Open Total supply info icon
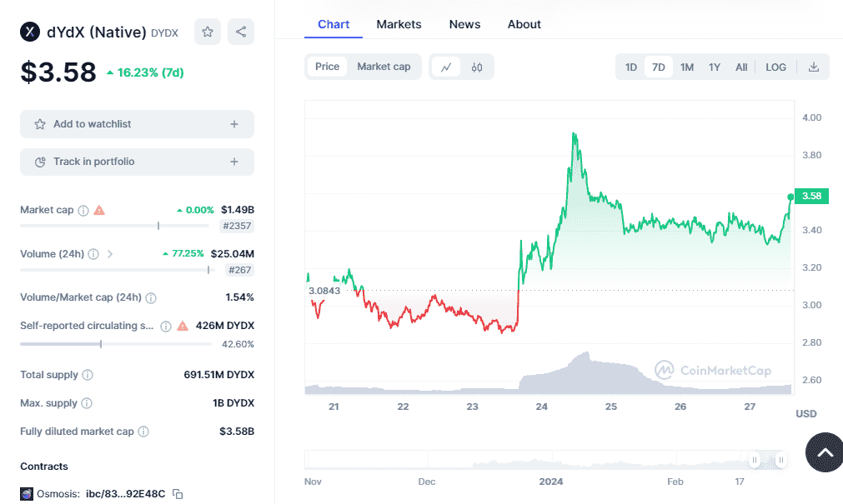Image resolution: width=843 pixels, height=504 pixels. [88, 375]
